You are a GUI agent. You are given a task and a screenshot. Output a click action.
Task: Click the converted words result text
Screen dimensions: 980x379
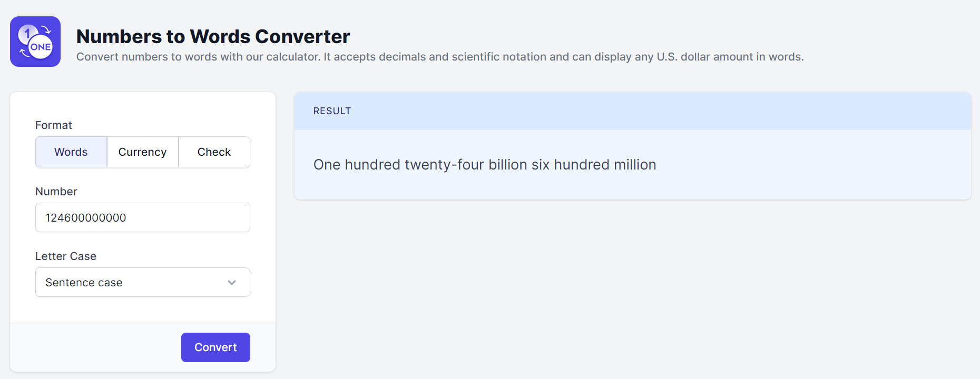(484, 165)
